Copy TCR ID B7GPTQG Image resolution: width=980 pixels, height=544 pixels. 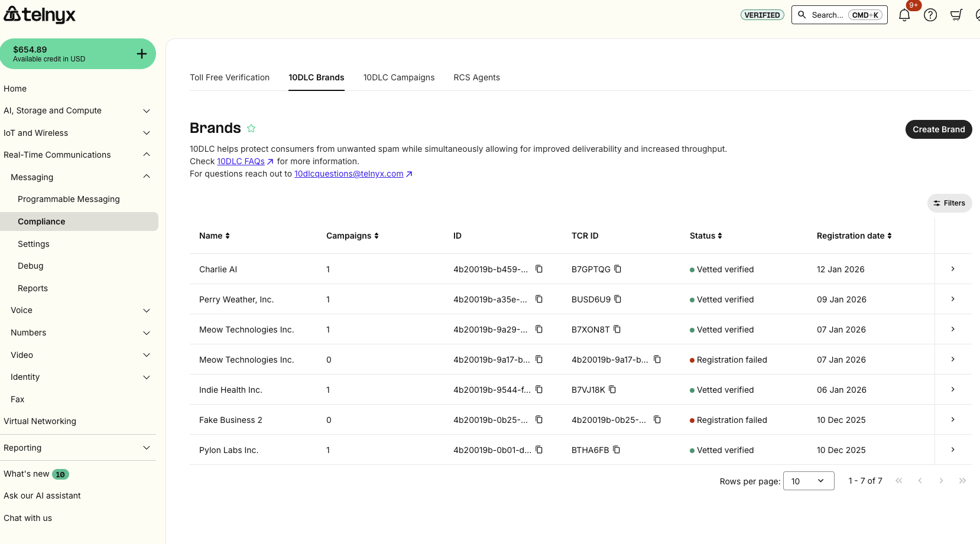618,269
